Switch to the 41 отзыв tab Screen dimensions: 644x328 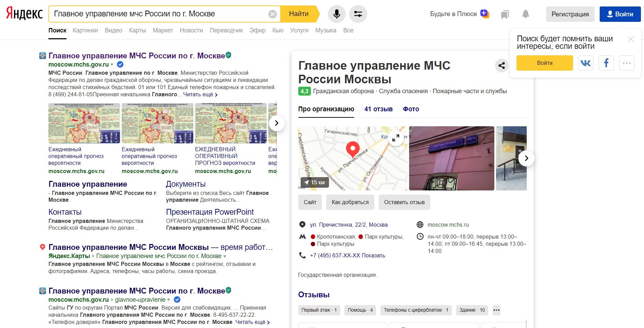pos(378,109)
